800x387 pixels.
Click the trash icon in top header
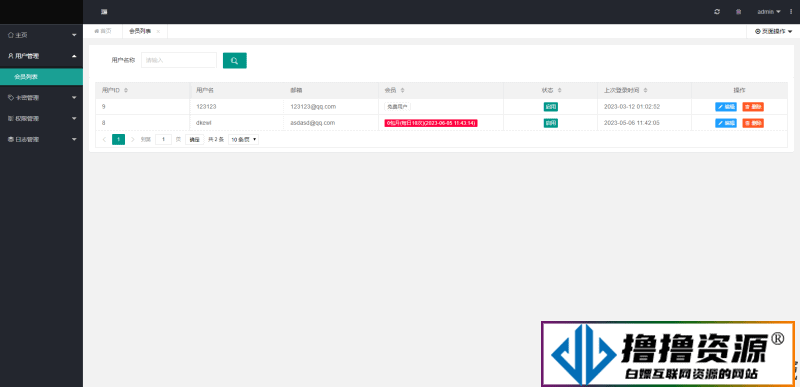[738, 12]
